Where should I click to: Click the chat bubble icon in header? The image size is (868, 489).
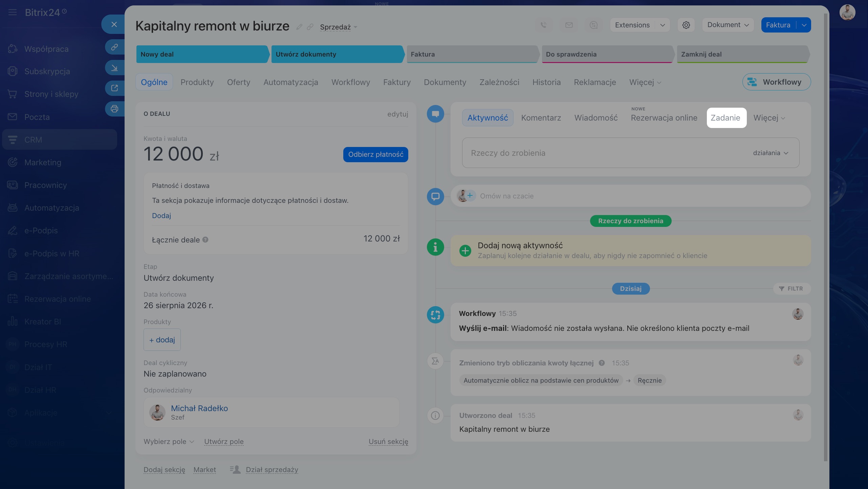593,25
